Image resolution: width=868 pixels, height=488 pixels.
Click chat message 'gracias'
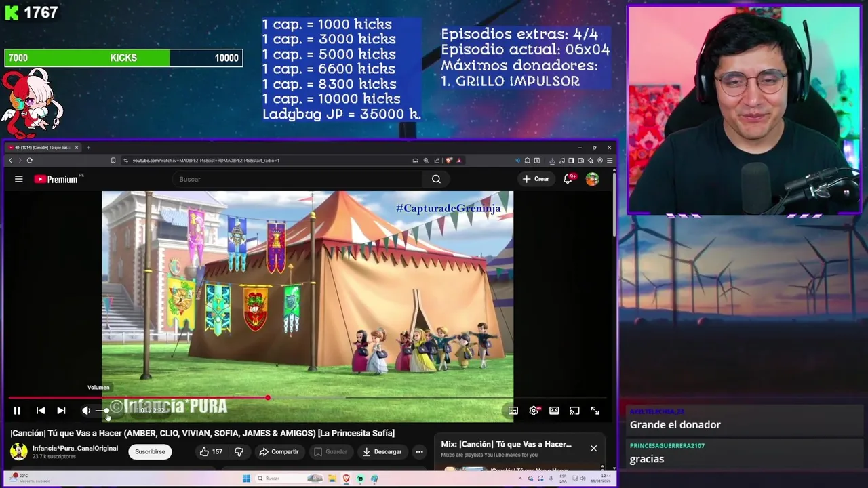click(646, 459)
